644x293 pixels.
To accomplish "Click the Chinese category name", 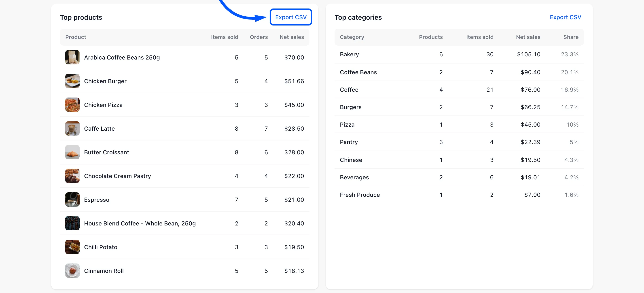I will point(351,160).
